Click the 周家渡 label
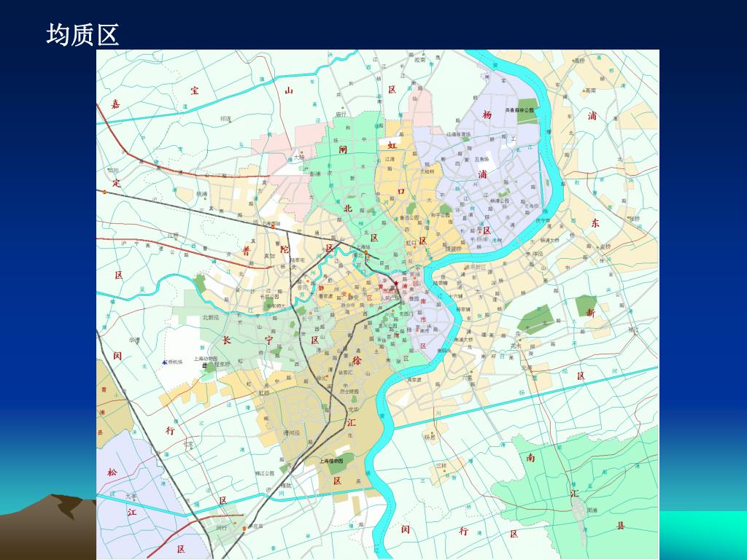The height and width of the screenshot is (560, 747). pos(414,380)
